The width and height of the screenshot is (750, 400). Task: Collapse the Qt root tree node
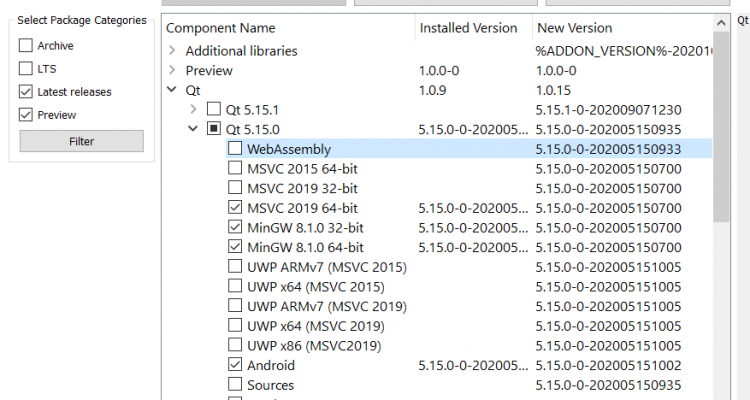click(x=172, y=89)
